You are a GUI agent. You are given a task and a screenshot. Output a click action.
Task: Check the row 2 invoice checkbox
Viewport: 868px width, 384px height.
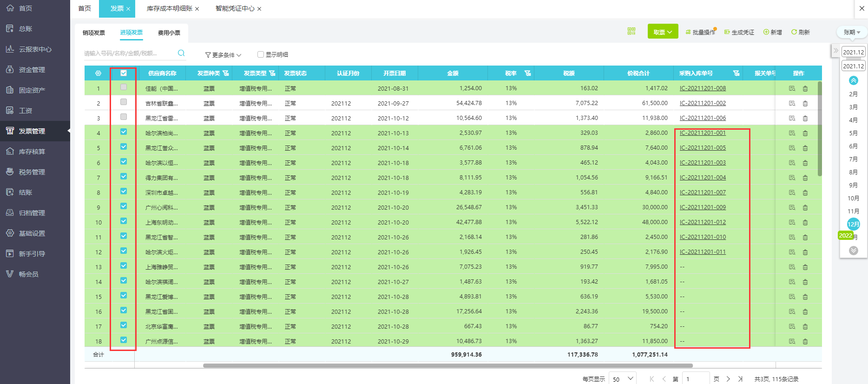pos(124,102)
